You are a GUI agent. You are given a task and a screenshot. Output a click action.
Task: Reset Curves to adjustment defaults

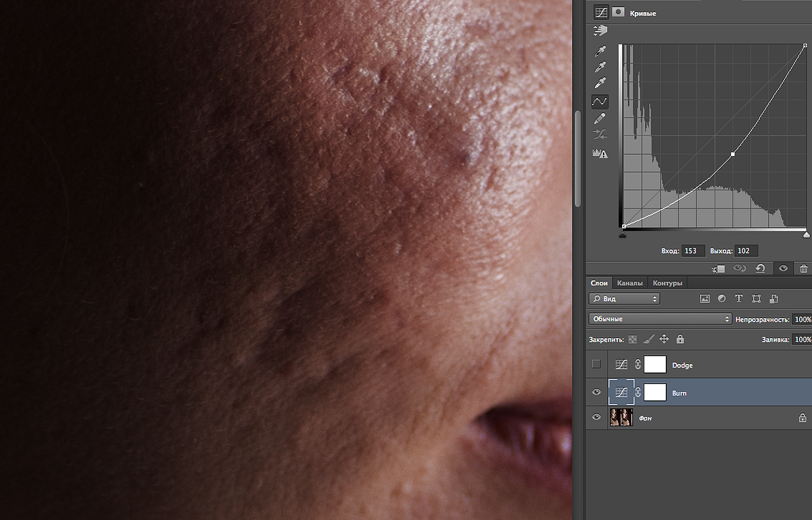760,268
